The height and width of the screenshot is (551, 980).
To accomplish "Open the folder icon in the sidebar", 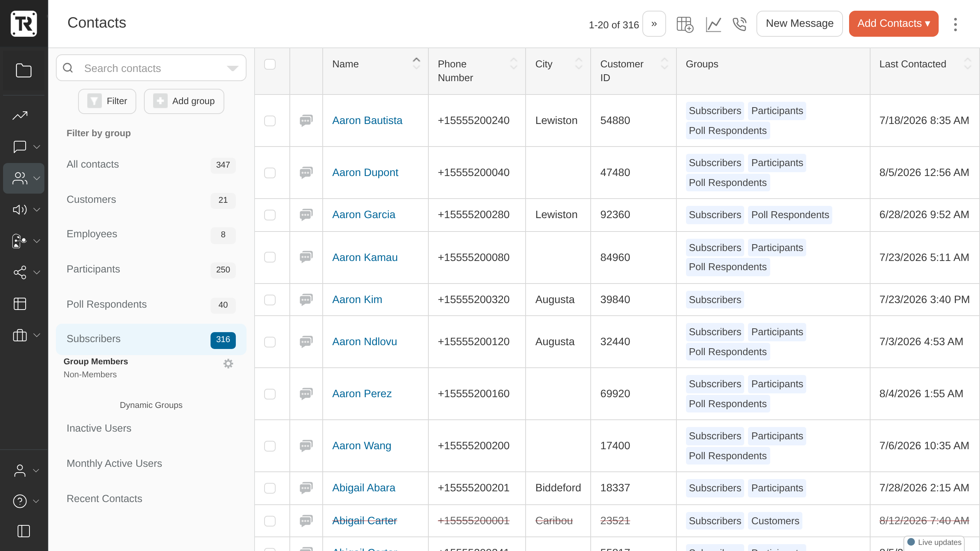I will [23, 70].
